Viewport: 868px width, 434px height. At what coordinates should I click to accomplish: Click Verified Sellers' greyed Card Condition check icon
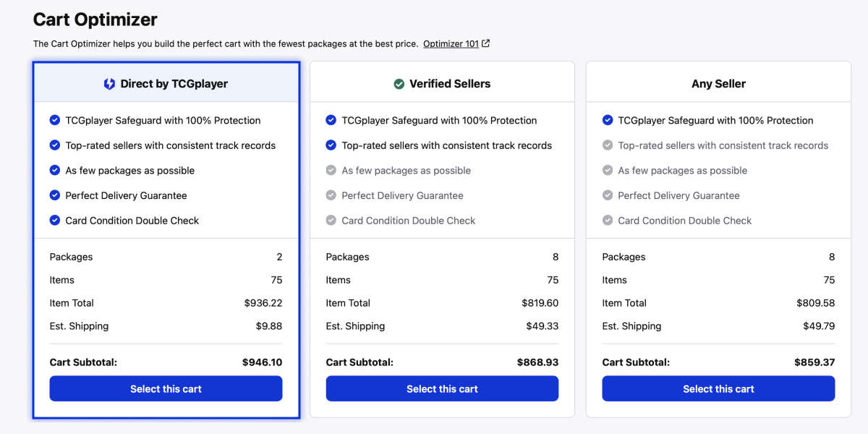(331, 221)
